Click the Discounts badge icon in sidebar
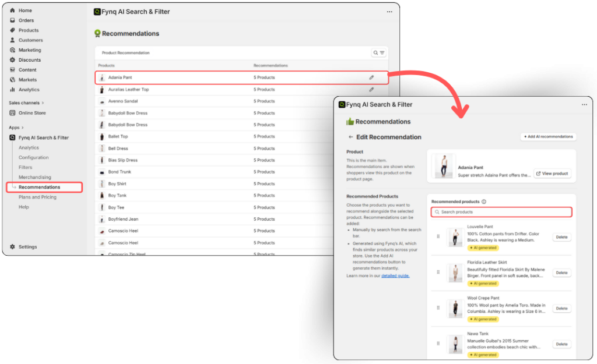The image size is (597, 364). click(x=12, y=60)
